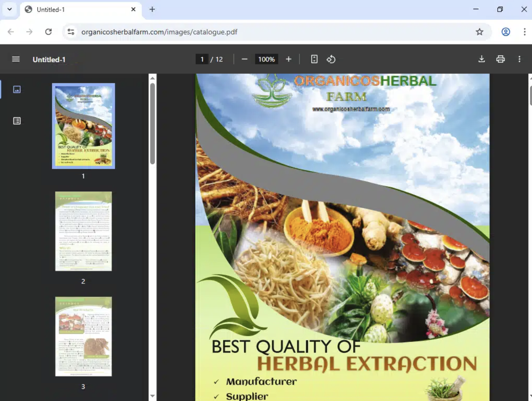Click the 100% zoom level field
The width and height of the screenshot is (532, 401).
266,59
